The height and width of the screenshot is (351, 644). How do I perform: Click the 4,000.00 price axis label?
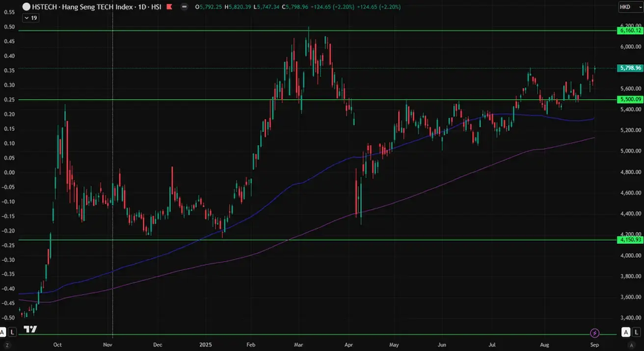pos(630,255)
